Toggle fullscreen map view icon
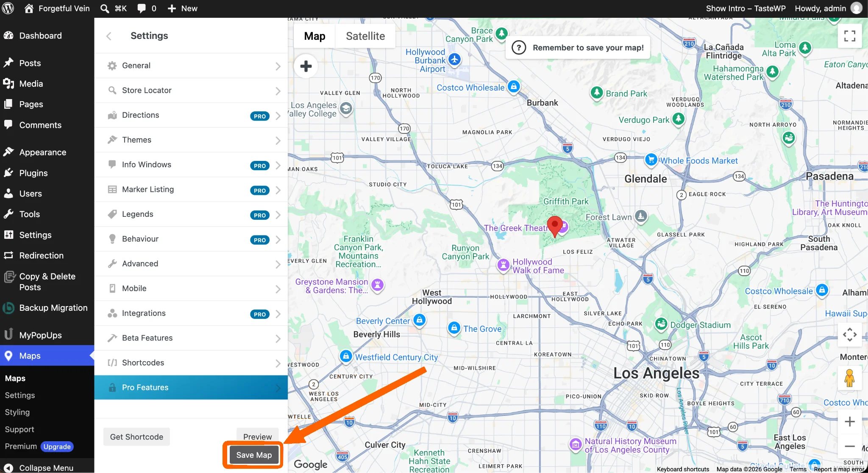This screenshot has height=473, width=868. click(x=849, y=36)
